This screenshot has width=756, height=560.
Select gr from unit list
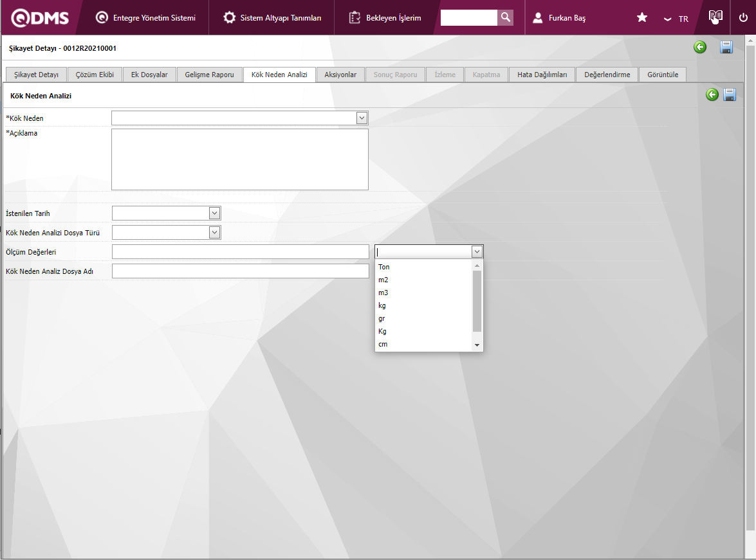pyautogui.click(x=424, y=318)
